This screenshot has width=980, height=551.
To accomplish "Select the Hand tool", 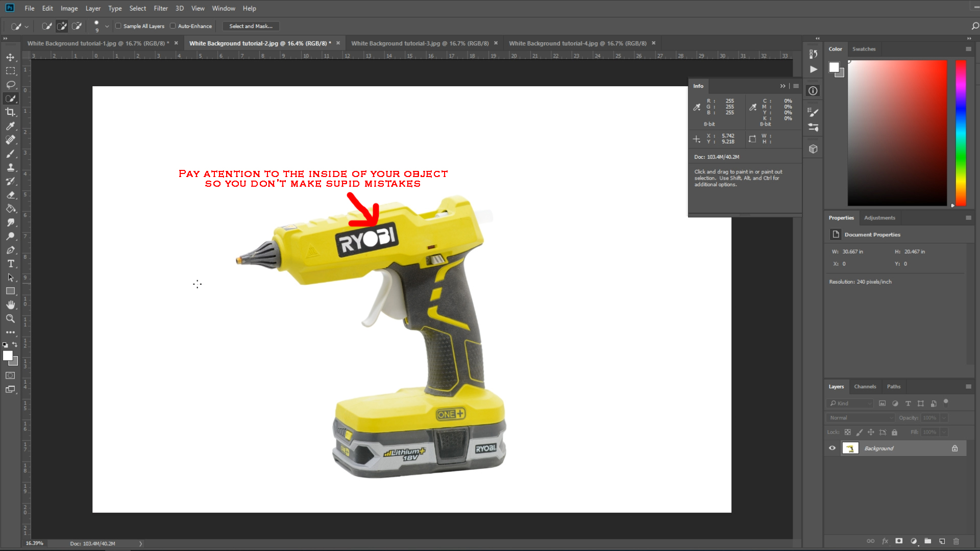I will click(x=10, y=305).
